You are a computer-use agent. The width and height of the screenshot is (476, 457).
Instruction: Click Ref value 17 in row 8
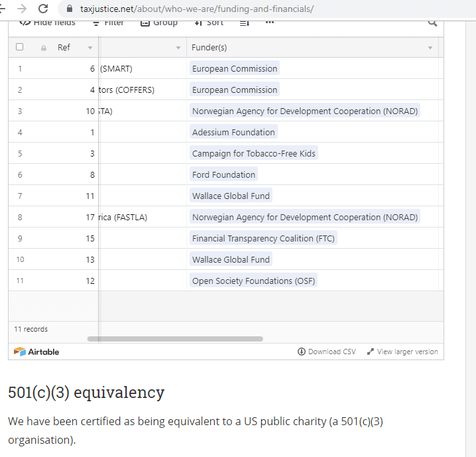[90, 218]
